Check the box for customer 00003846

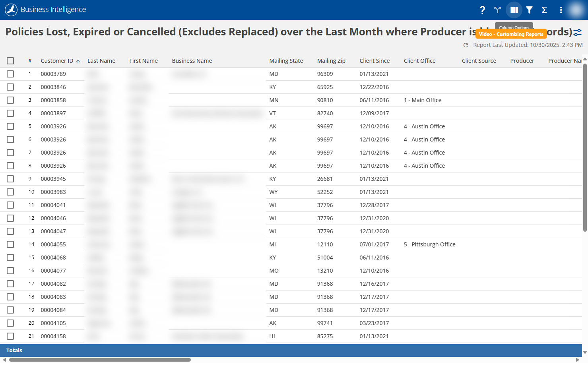10,87
